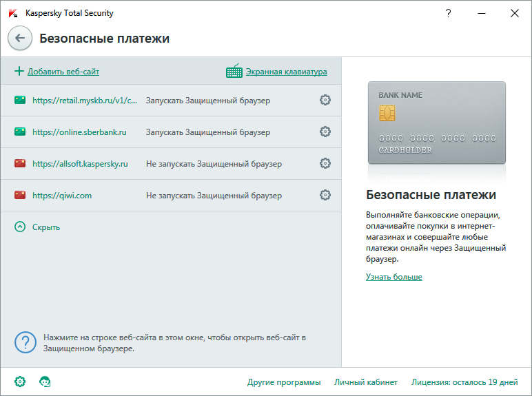The height and width of the screenshot is (396, 532).
Task: Collapse list using the Скрыть chevron icon
Action: pyautogui.click(x=20, y=227)
